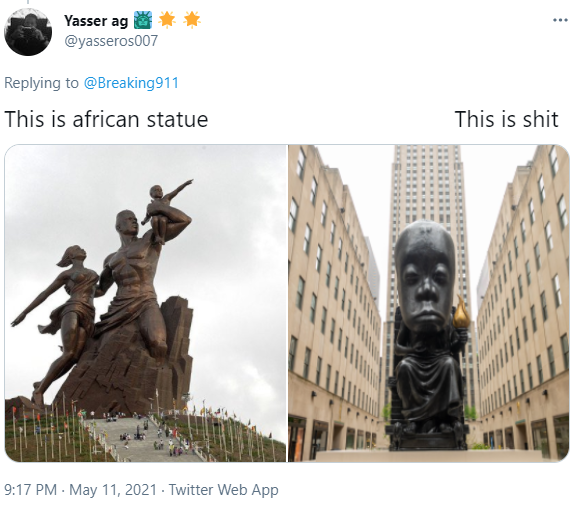Click the first orange star emoji
Image resolution: width=585 pixels, height=514 pixels.
coord(167,19)
